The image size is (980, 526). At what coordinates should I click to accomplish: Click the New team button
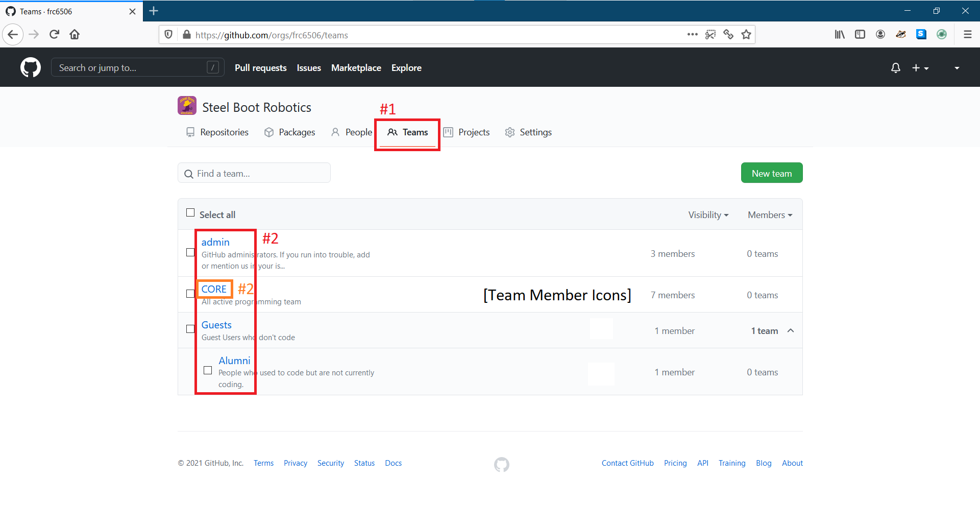[x=772, y=173]
